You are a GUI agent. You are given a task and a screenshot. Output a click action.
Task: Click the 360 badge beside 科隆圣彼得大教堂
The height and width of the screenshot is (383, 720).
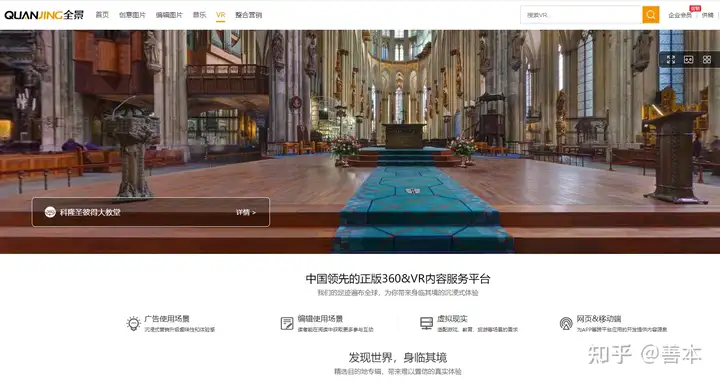point(50,212)
